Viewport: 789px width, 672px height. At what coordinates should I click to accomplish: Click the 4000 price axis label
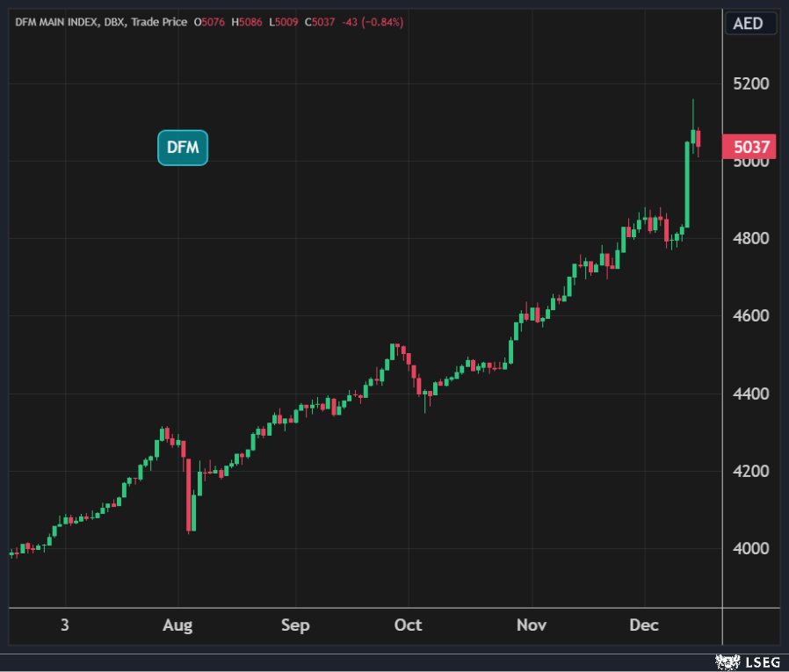pyautogui.click(x=751, y=549)
